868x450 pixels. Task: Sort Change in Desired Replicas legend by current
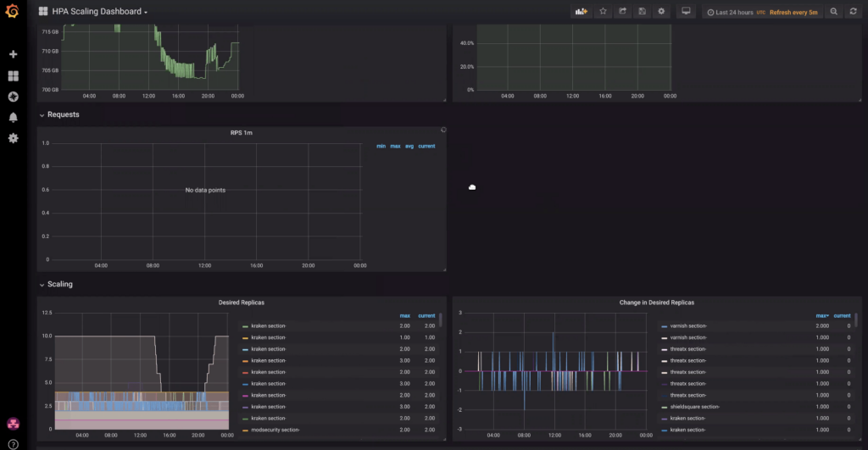pos(842,316)
